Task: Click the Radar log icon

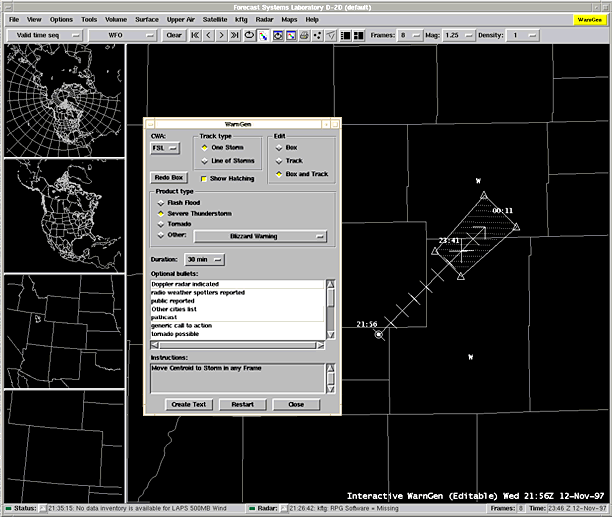Action: pyautogui.click(x=284, y=508)
